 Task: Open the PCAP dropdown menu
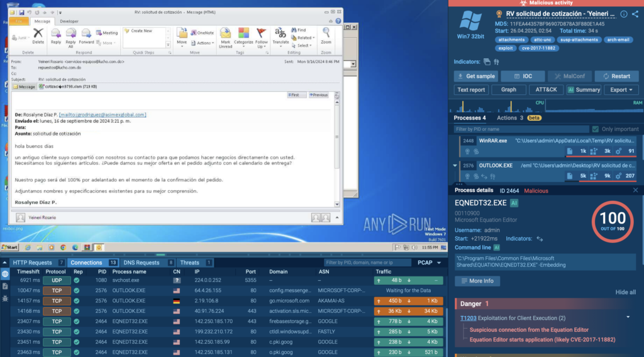click(428, 263)
